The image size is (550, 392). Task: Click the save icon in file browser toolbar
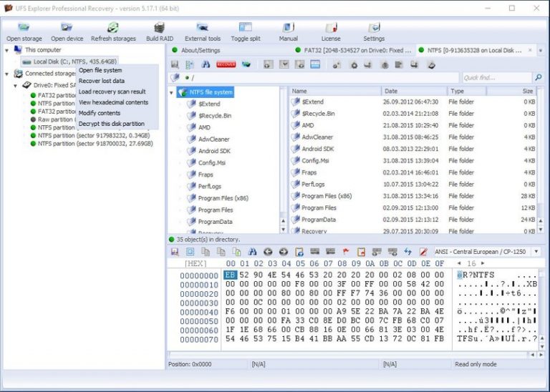175,64
